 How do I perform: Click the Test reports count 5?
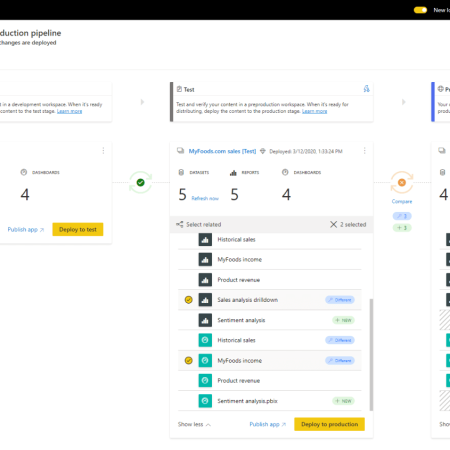pos(235,194)
